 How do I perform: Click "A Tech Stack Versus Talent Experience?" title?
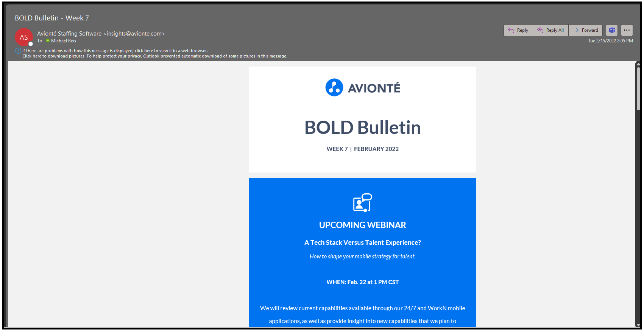pyautogui.click(x=363, y=242)
